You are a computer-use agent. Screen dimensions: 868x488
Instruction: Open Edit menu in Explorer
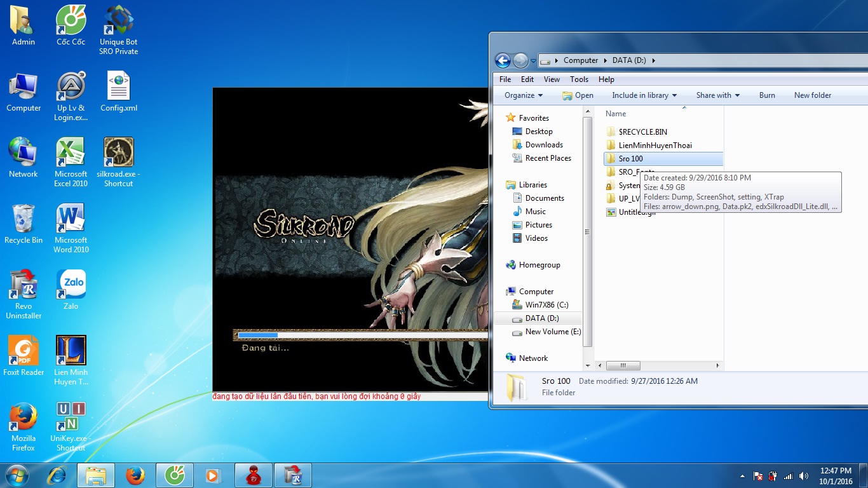527,79
